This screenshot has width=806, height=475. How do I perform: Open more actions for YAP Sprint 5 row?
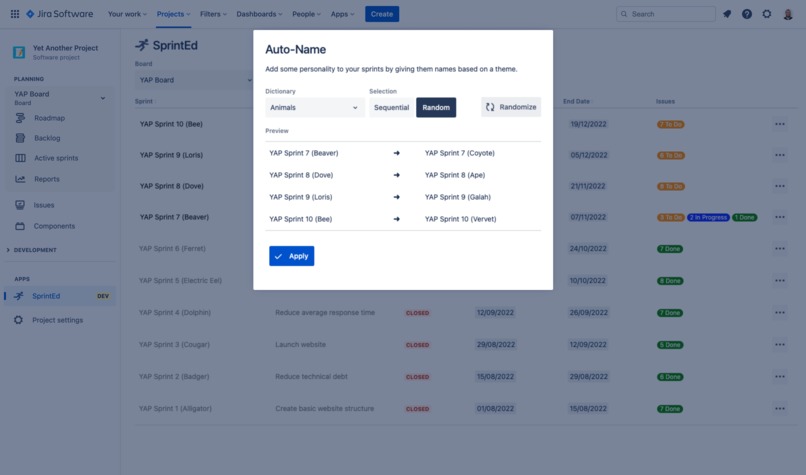click(x=780, y=280)
